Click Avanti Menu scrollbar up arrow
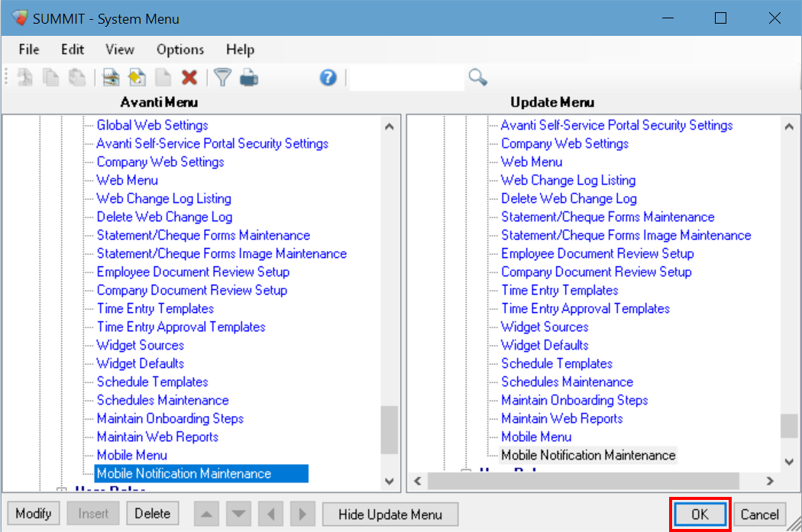 tap(390, 126)
